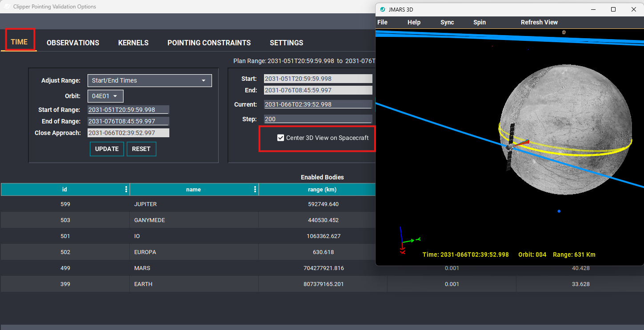Click the Step value field
This screenshot has width=644, height=330.
point(318,119)
